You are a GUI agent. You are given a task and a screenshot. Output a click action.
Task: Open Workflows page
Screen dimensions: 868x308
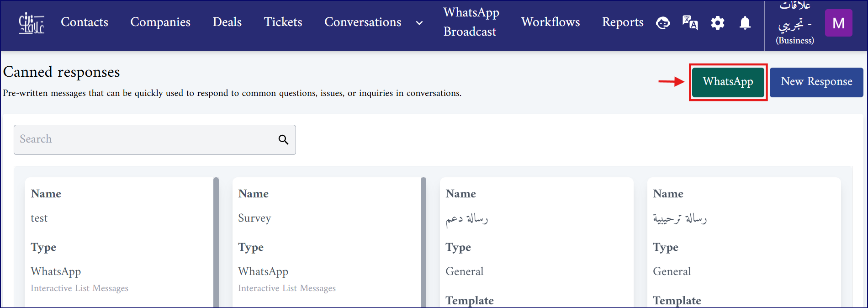tap(550, 22)
